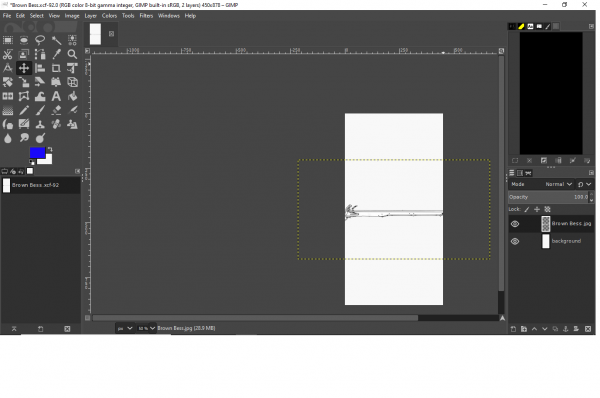Open the zoom percentage dropdown

pyautogui.click(x=147, y=328)
